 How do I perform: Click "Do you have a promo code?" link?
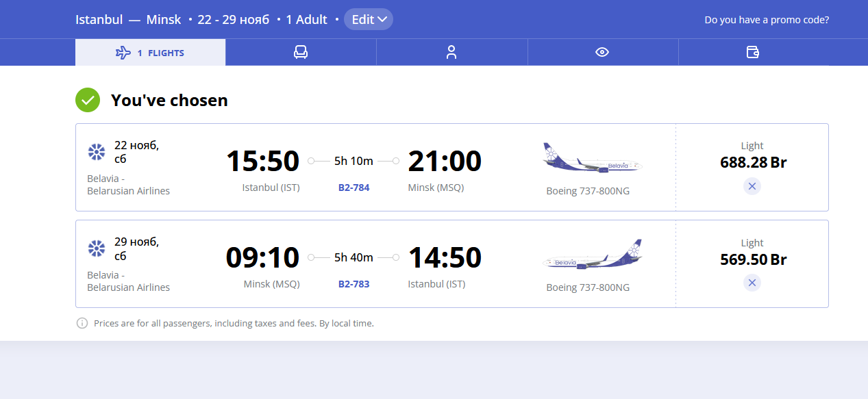pyautogui.click(x=767, y=20)
